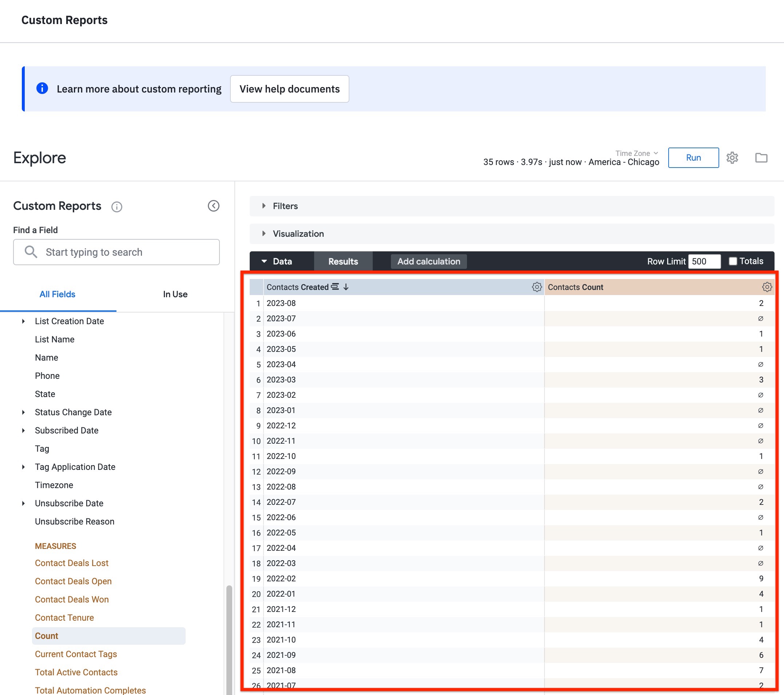Click the descending sort arrow on Contacts Created
784x695 pixels.
(x=346, y=287)
